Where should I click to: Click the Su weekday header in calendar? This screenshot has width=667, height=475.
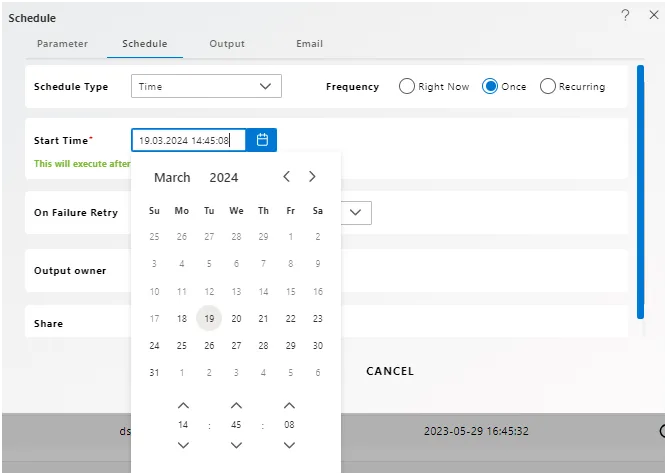pos(154,211)
